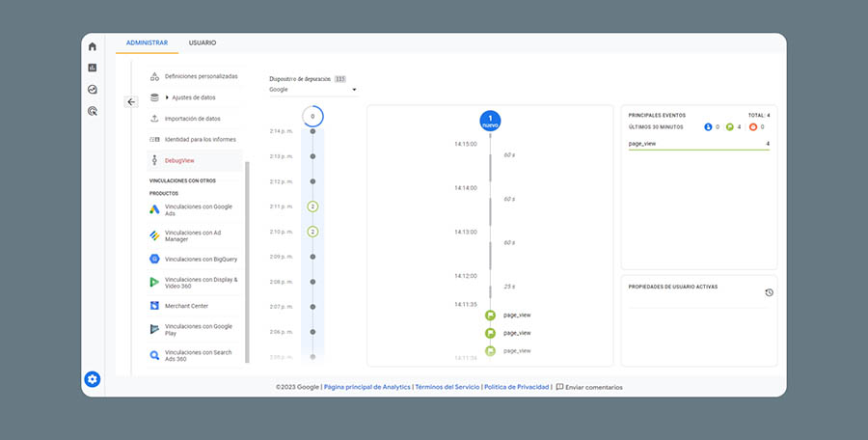Open Reports bar chart icon
Image resolution: width=868 pixels, height=440 pixels.
[x=93, y=68]
